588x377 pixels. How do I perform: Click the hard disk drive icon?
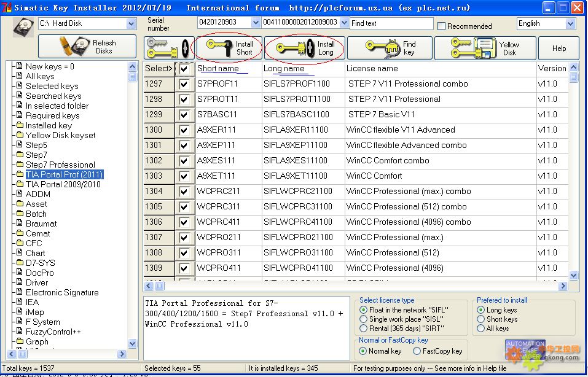[x=23, y=28]
